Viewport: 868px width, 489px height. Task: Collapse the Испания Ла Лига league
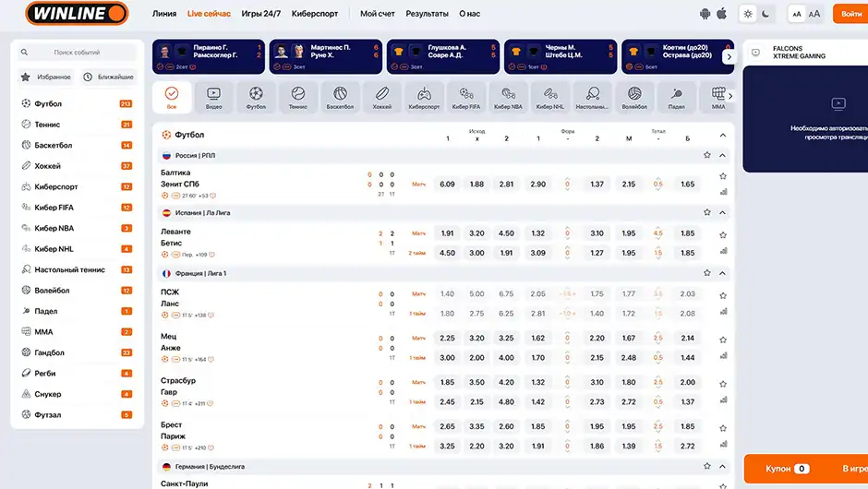[x=722, y=212]
